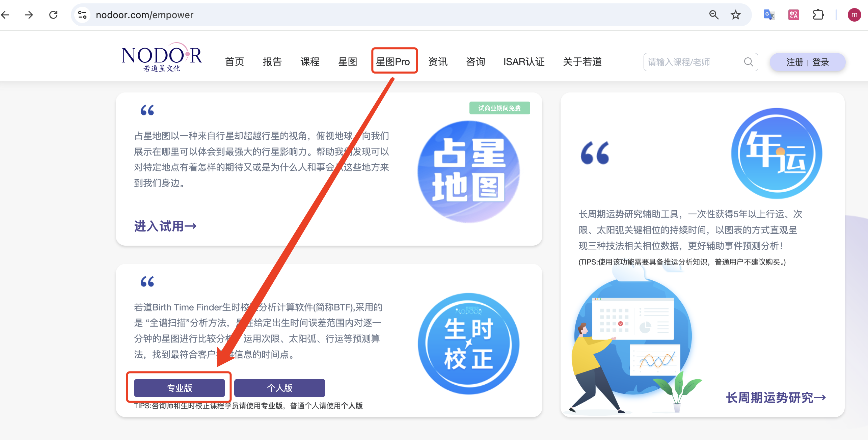Click the NODOOR 若道星文化 logo

click(162, 57)
